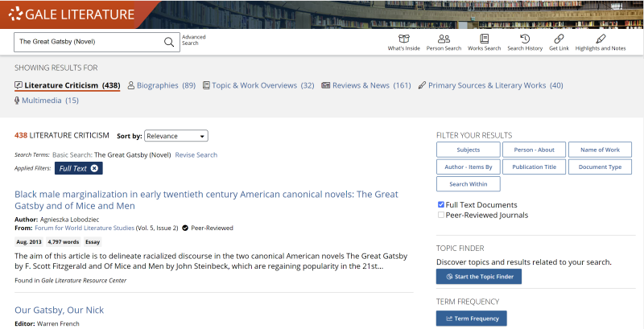Open the Black male marginalization article
Screen dimensions: 644x329
(206, 200)
